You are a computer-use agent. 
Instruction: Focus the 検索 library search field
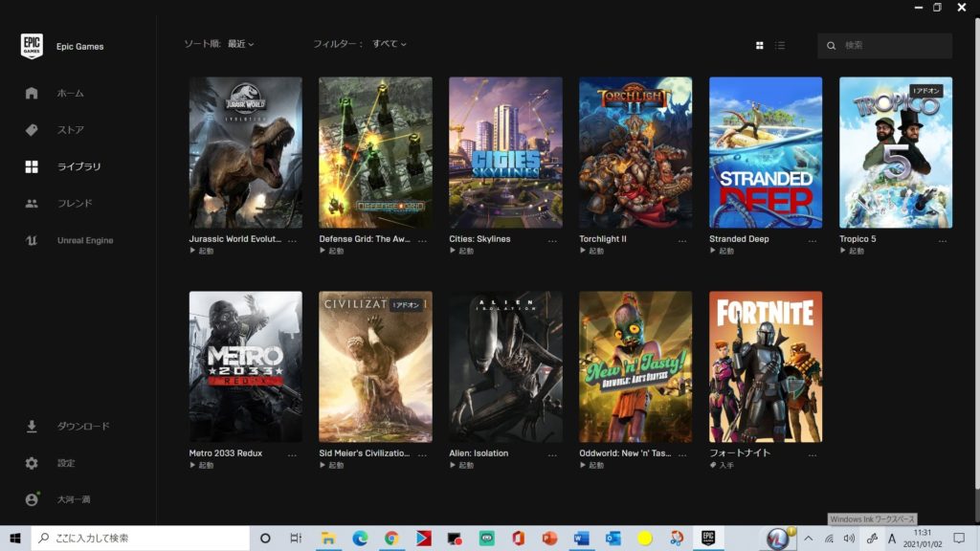tap(884, 46)
